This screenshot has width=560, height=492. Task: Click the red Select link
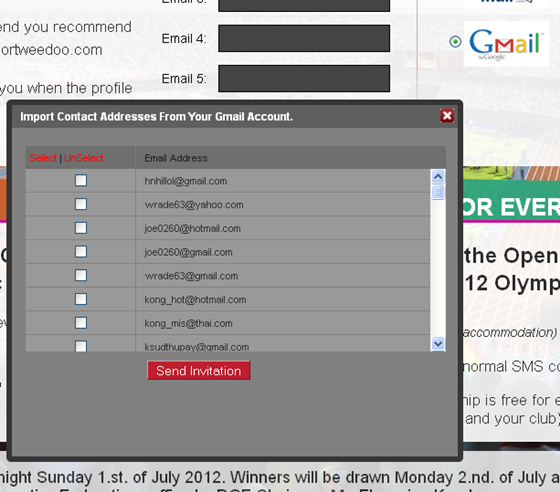tap(43, 158)
